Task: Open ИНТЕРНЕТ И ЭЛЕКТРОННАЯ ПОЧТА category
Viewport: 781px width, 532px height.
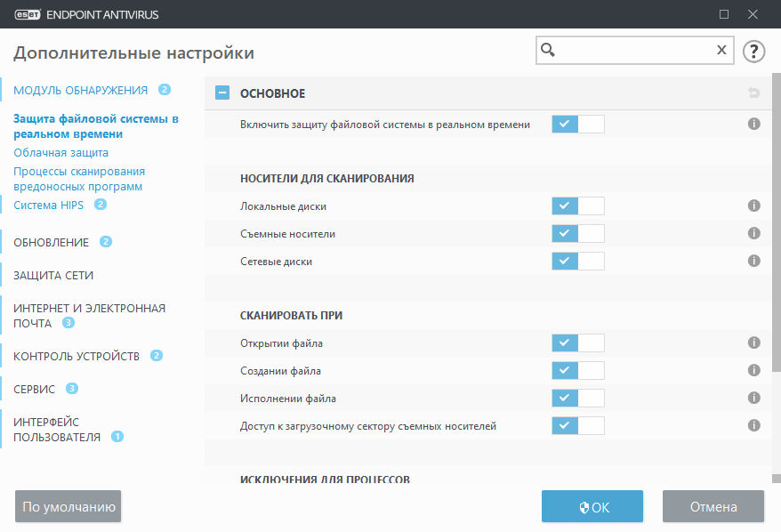Action: point(89,316)
